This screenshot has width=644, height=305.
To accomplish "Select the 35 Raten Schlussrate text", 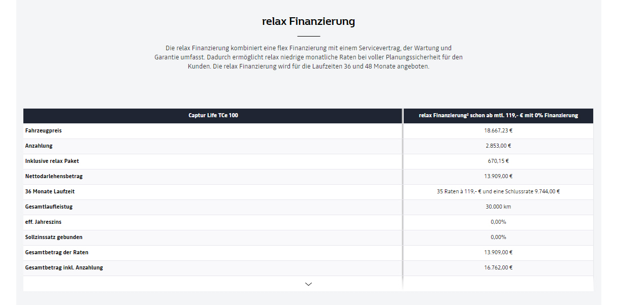I will 498,191.
